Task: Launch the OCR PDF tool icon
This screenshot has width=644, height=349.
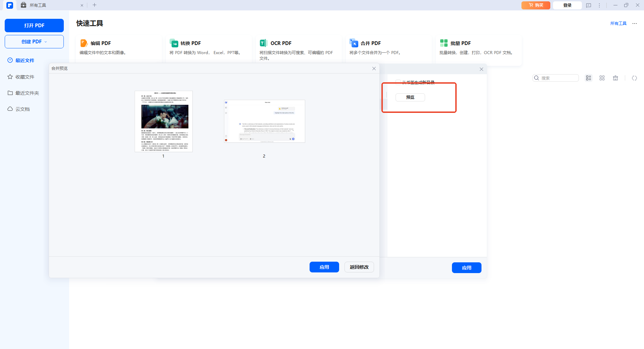Action: click(264, 43)
